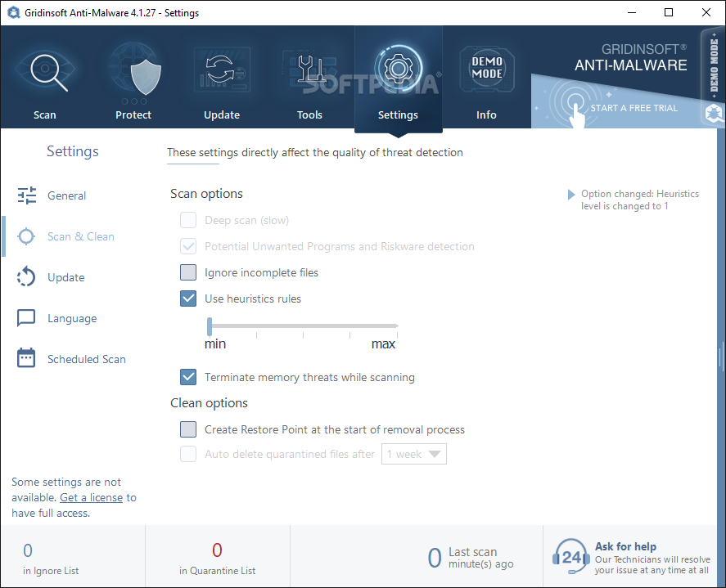Toggle Potential Unwanted Programs and Riskware detection
Viewport: 726px width, 588px height.
(188, 246)
